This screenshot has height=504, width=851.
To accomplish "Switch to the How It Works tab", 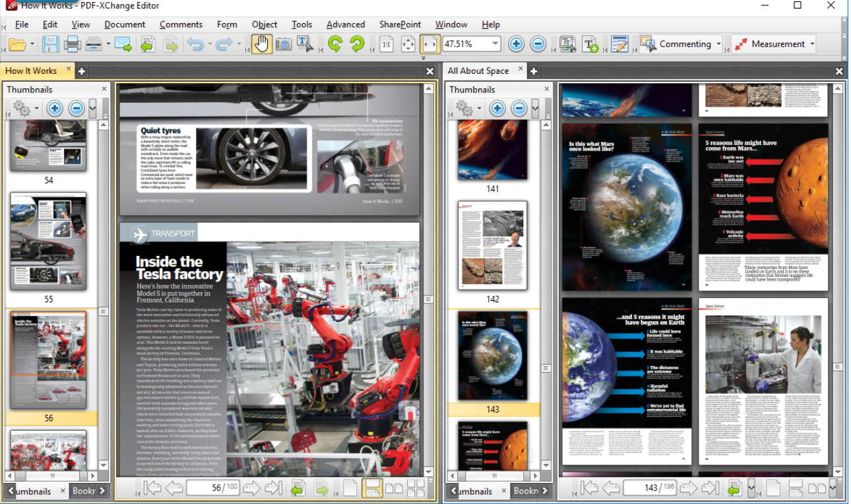I will [x=31, y=71].
